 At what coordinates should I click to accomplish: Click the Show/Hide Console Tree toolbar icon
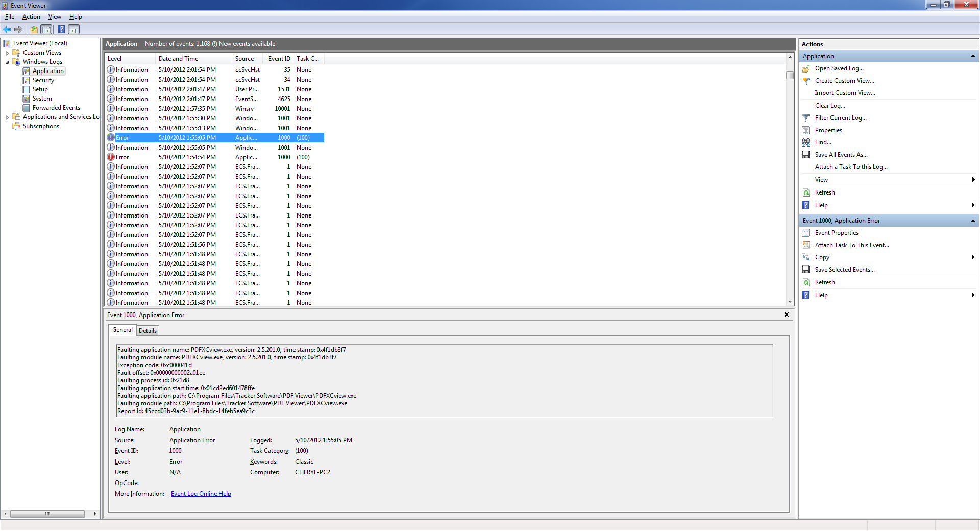click(46, 29)
